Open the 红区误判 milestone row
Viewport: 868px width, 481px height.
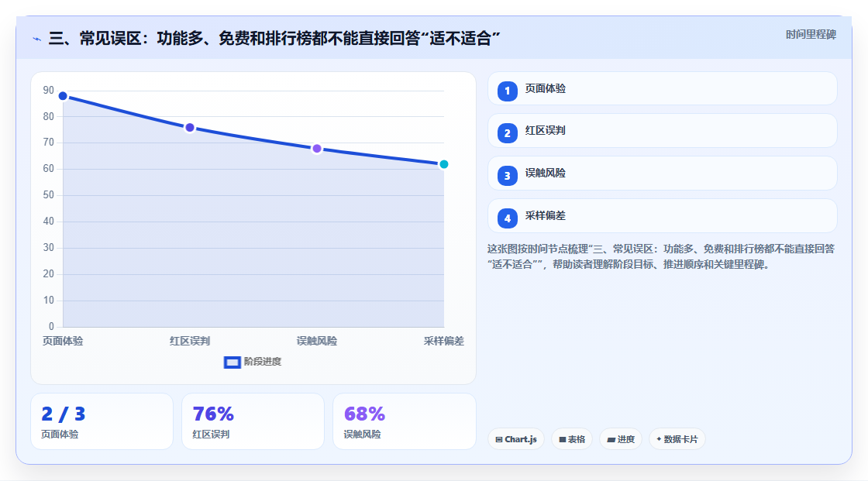[662, 131]
